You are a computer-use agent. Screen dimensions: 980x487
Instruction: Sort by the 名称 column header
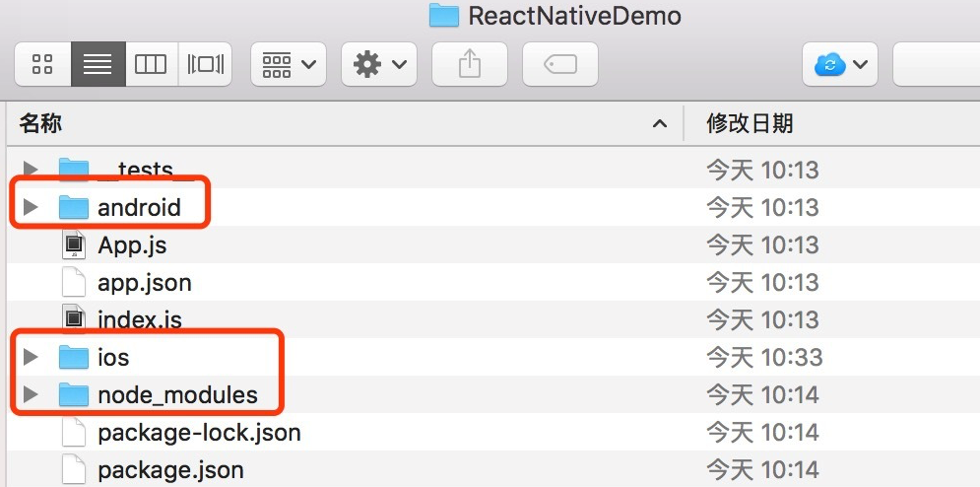click(x=40, y=124)
